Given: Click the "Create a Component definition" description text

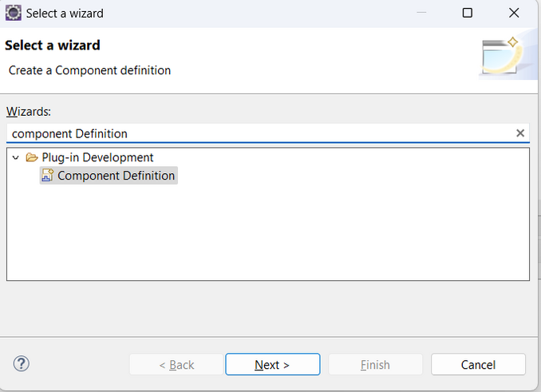Looking at the screenshot, I should pos(89,70).
